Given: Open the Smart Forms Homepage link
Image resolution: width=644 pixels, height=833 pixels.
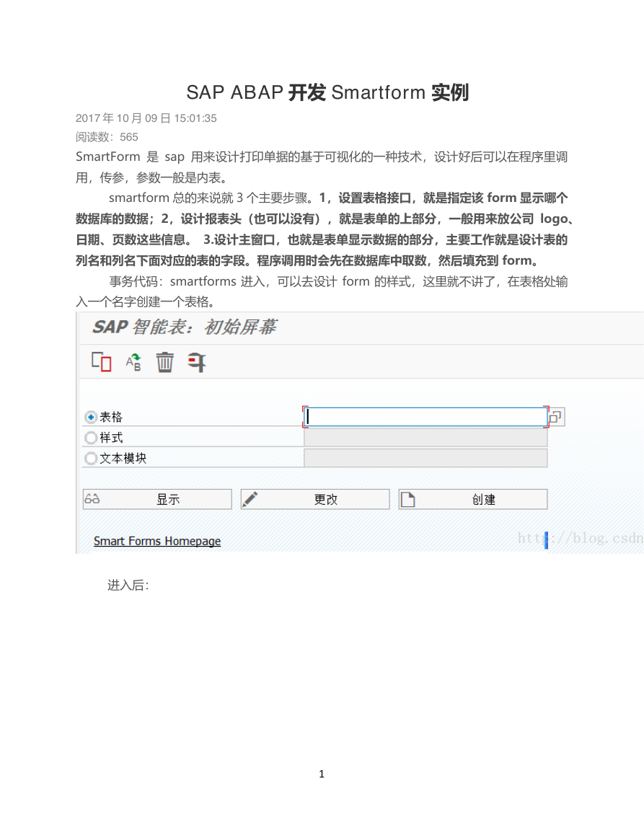Looking at the screenshot, I should [x=157, y=541].
